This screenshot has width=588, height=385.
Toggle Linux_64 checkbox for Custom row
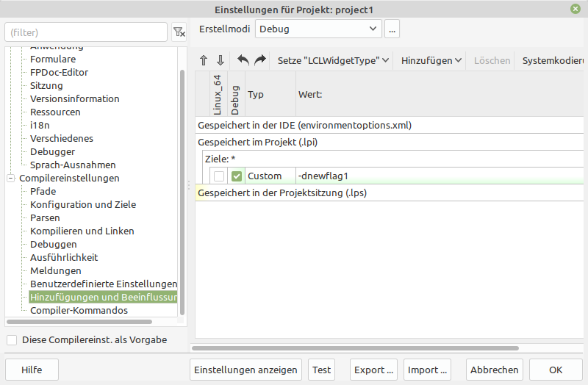tap(219, 176)
